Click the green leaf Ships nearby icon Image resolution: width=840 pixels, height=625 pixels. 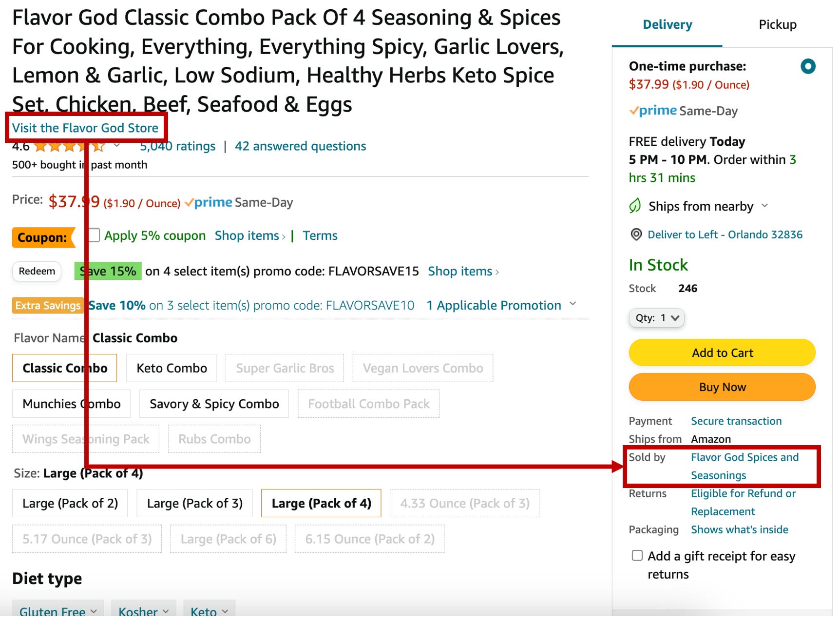pyautogui.click(x=635, y=206)
